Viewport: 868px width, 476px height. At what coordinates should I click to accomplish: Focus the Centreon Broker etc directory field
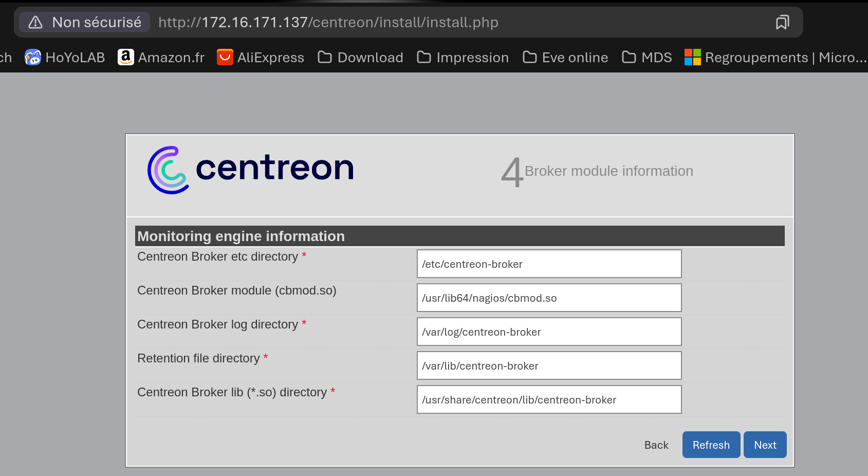tap(549, 264)
